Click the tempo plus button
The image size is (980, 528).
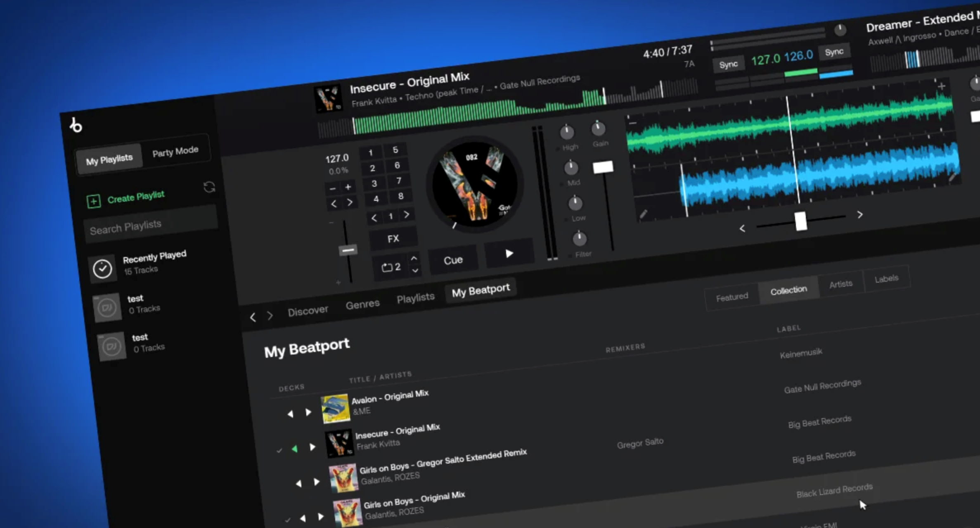[x=348, y=187]
